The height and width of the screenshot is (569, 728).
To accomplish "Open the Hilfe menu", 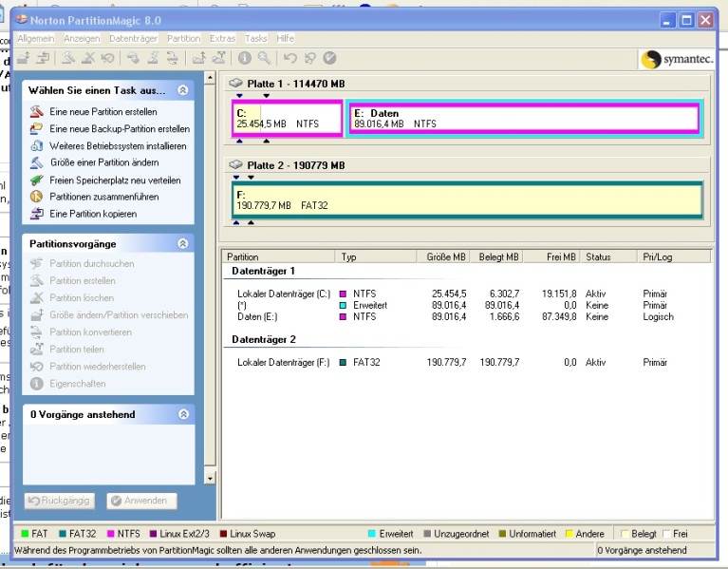I will pyautogui.click(x=285, y=39).
